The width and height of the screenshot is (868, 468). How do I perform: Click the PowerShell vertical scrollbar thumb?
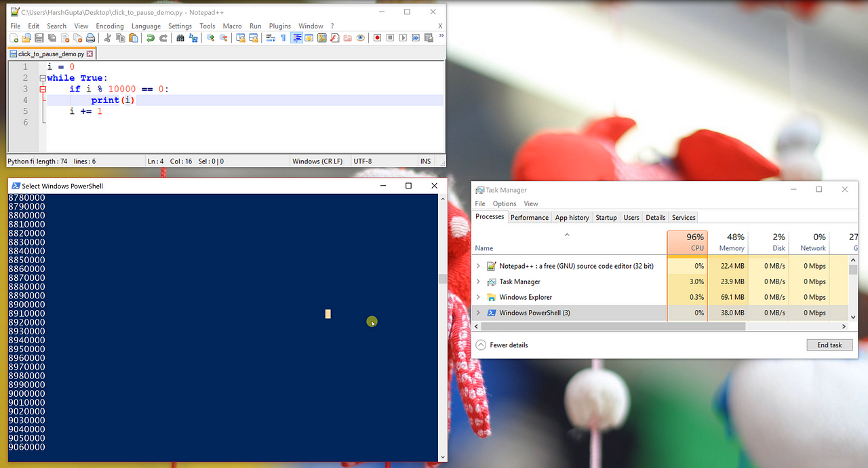click(x=443, y=279)
